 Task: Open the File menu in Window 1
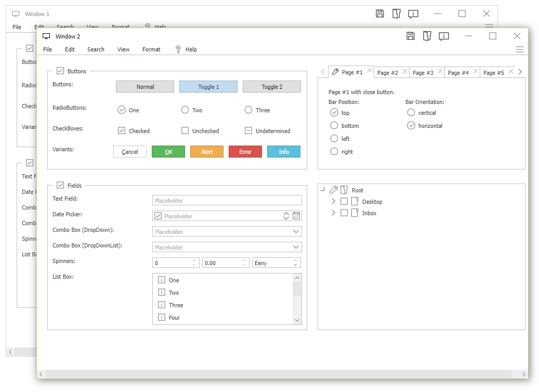pos(17,27)
